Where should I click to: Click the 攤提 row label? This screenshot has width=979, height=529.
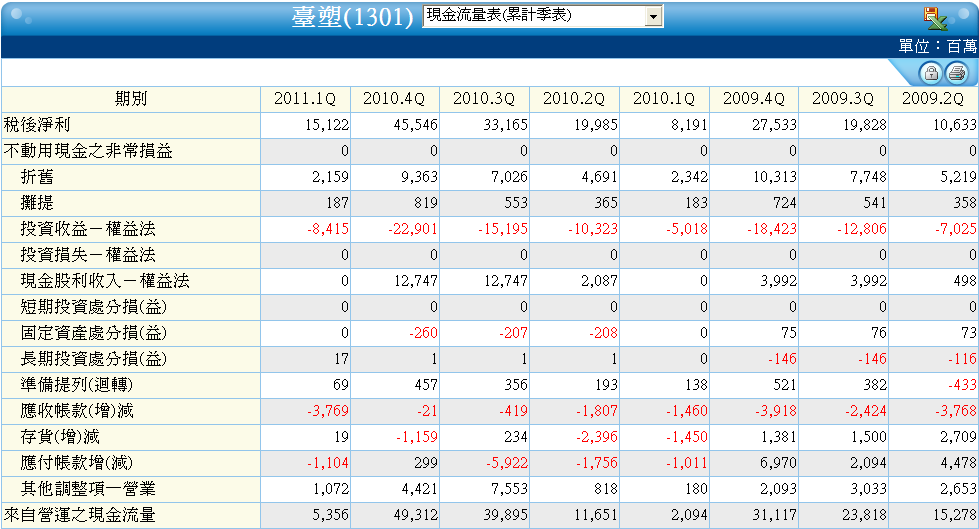coord(37,203)
